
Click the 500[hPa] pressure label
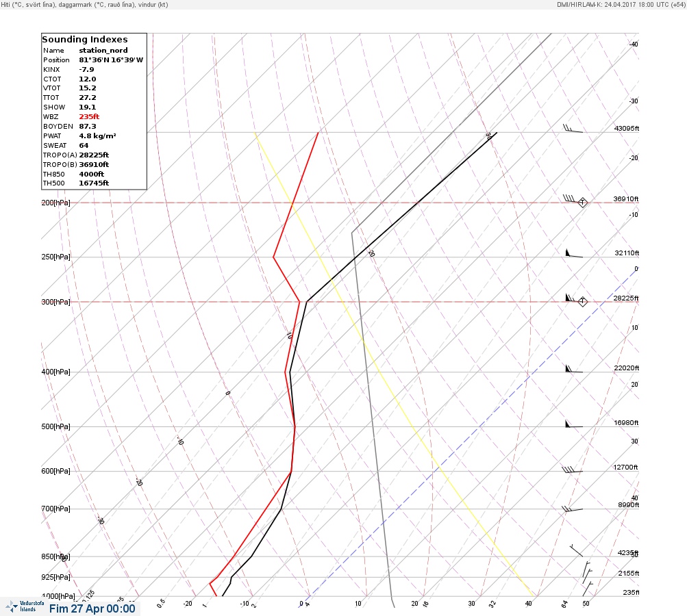coord(55,426)
